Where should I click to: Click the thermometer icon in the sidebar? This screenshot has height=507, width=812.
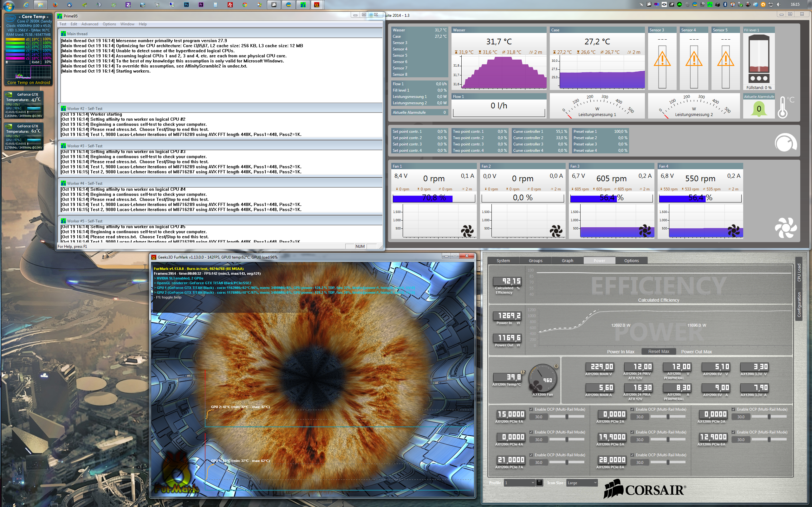click(783, 107)
